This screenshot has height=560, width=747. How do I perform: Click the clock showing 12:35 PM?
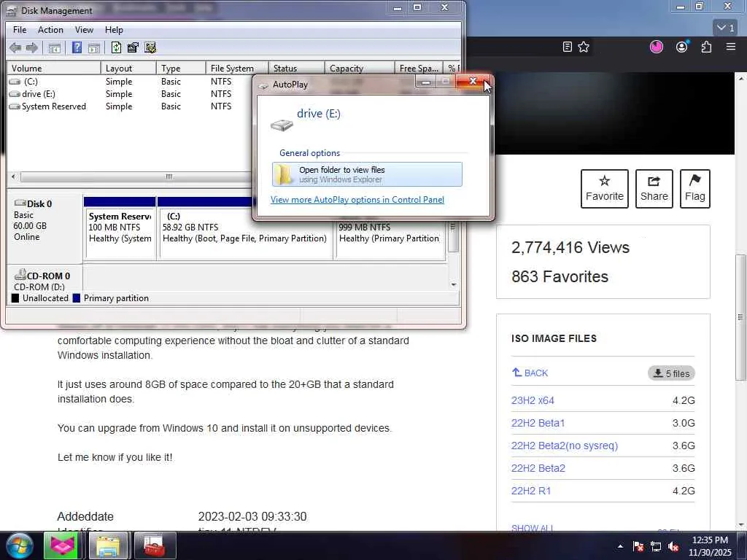[x=710, y=540]
